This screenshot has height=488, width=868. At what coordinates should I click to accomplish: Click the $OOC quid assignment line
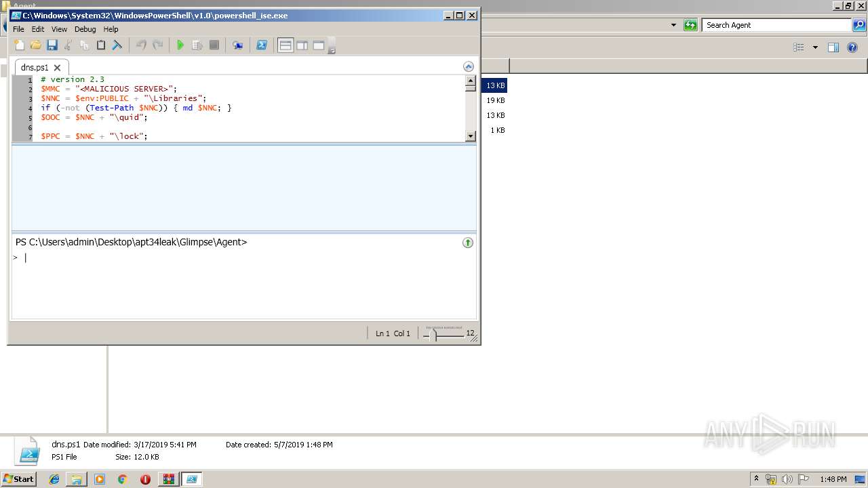point(94,117)
